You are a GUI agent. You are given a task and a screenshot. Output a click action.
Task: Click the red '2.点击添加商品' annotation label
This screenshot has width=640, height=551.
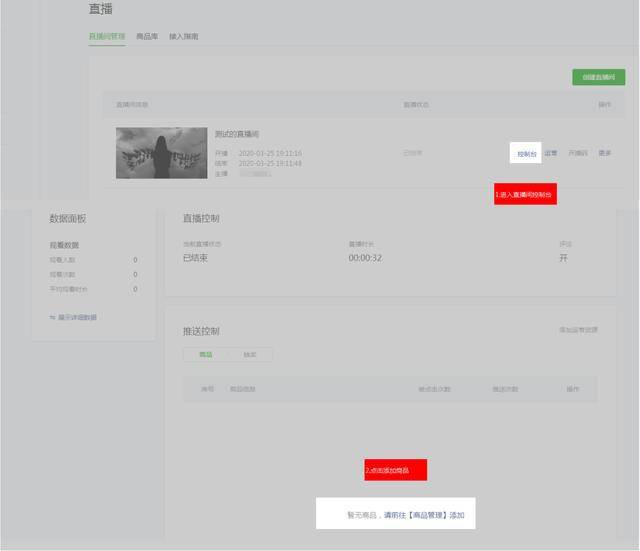[395, 470]
